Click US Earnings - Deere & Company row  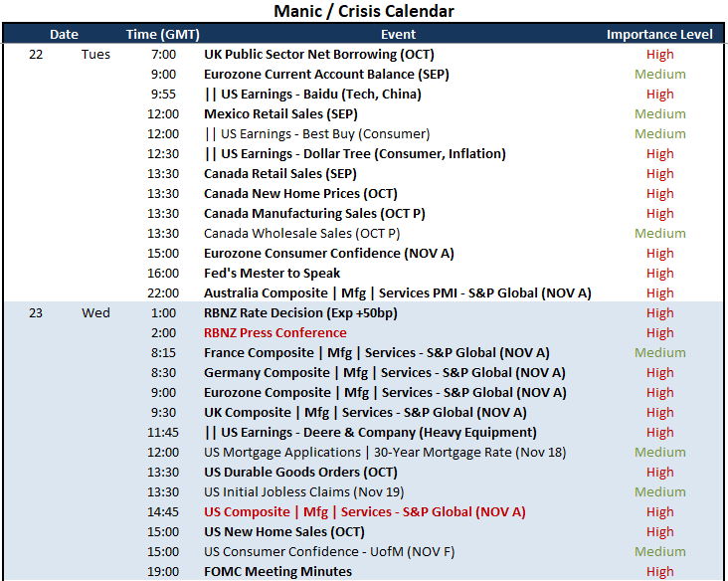point(364,433)
